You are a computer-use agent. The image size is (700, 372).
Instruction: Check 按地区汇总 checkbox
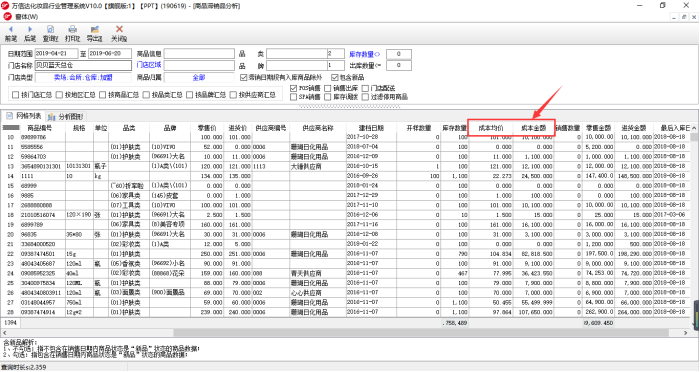[x=59, y=95]
